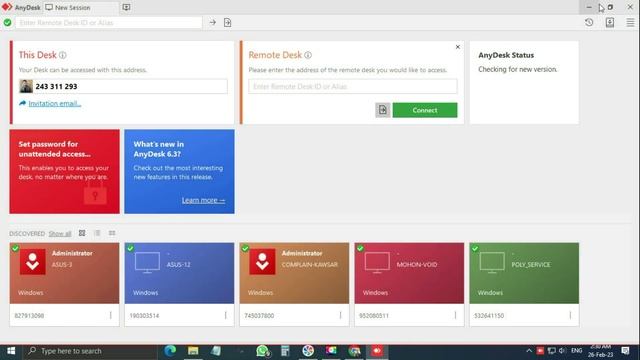Viewport: 640px width, 360px height.
Task: Click the taskbar search box
Action: (90, 351)
